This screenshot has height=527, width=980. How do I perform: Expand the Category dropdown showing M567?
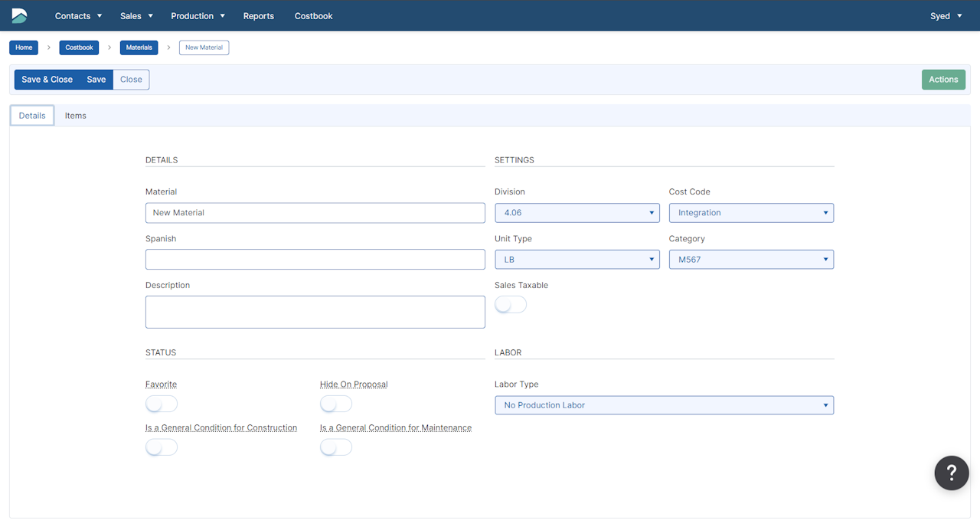751,260
